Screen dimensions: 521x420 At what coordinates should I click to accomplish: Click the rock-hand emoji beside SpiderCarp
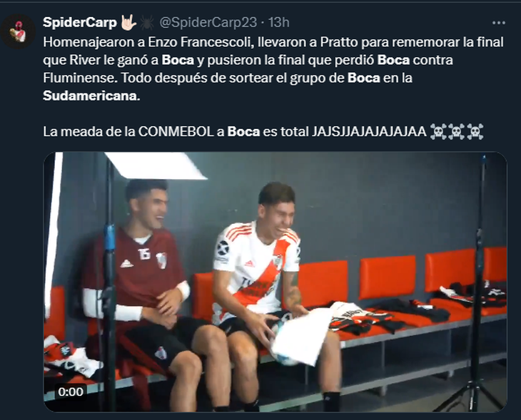(x=128, y=22)
